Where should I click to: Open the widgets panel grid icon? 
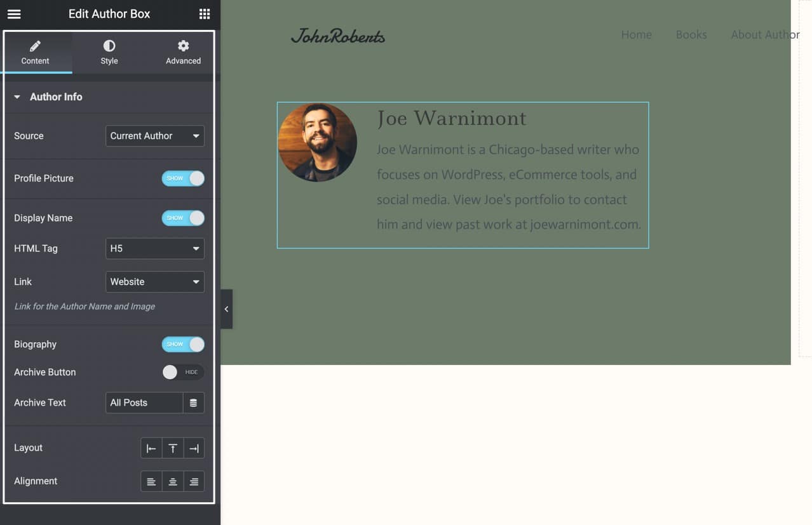(x=204, y=13)
